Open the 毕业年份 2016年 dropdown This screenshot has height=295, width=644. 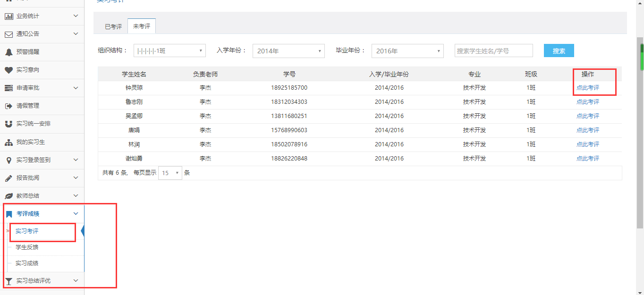[407, 51]
